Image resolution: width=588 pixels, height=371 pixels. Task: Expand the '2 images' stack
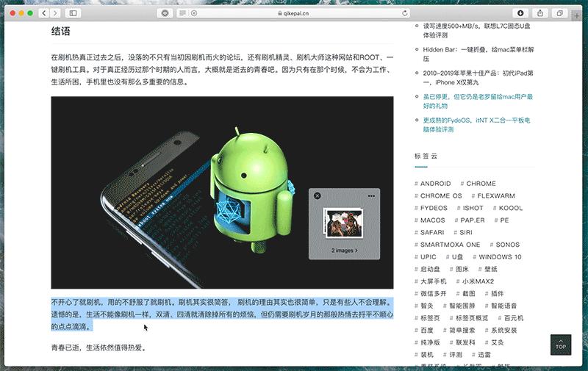(x=344, y=251)
